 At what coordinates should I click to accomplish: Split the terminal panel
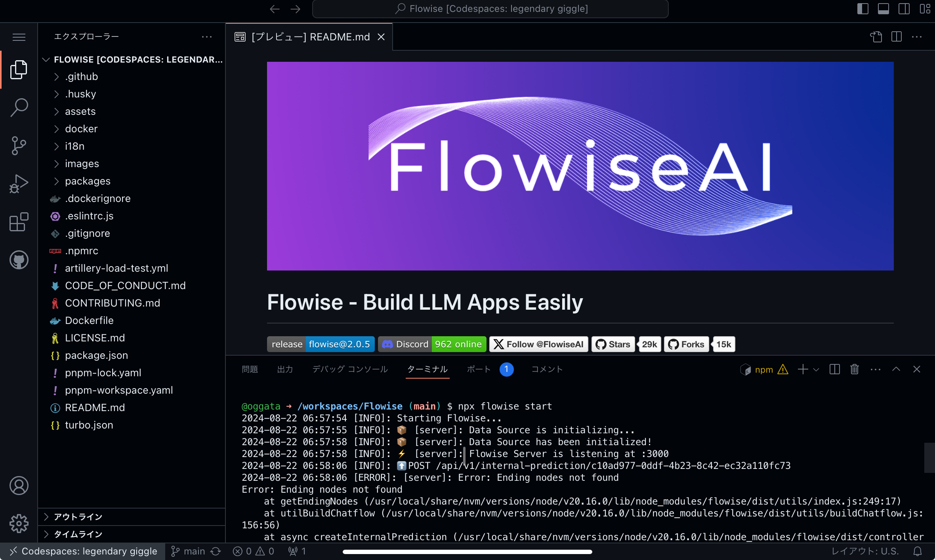tap(835, 369)
